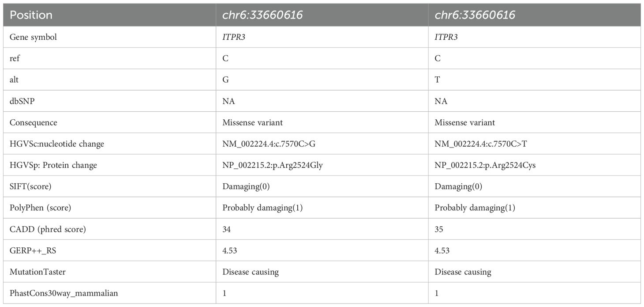Select the alt row label
Viewport: 644px width, 307px height.
coord(14,80)
